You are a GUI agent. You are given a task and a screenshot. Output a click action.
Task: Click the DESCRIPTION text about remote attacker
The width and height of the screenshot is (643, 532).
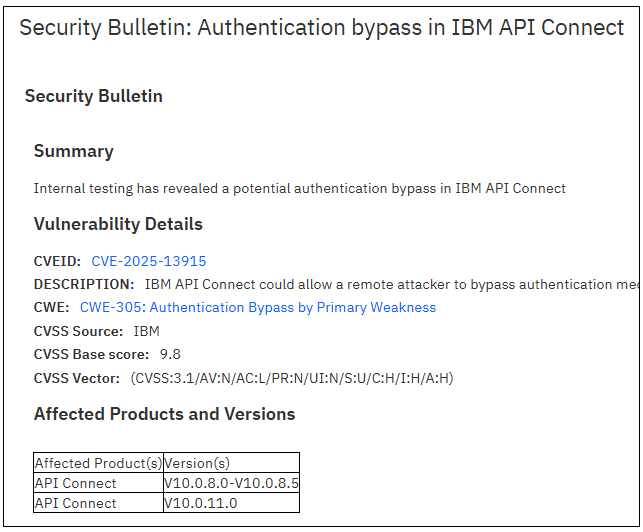click(x=392, y=284)
